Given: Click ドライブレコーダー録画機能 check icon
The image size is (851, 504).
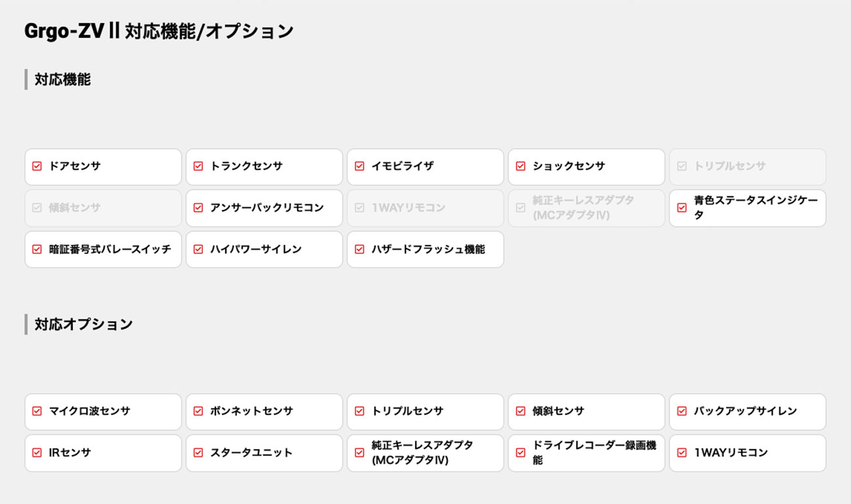Looking at the screenshot, I should 520,452.
